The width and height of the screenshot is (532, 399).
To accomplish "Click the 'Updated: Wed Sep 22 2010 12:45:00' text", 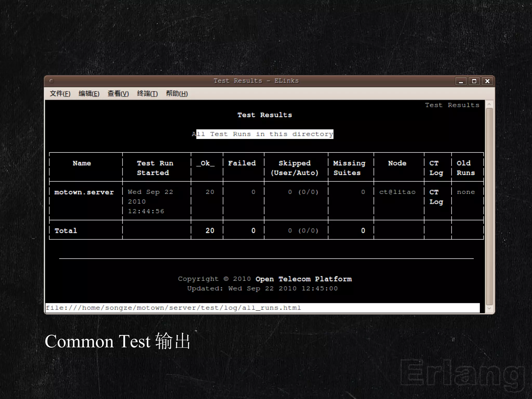I will (x=262, y=289).
